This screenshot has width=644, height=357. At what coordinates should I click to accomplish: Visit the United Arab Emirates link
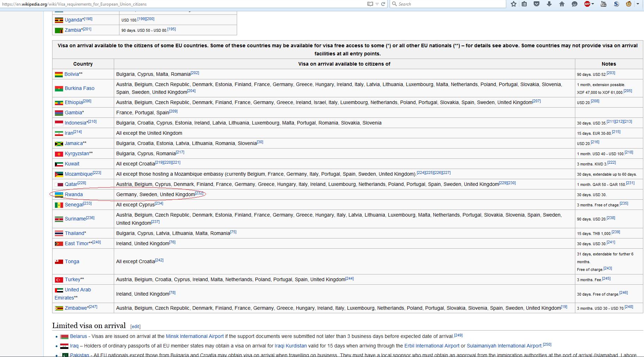pyautogui.click(x=73, y=294)
